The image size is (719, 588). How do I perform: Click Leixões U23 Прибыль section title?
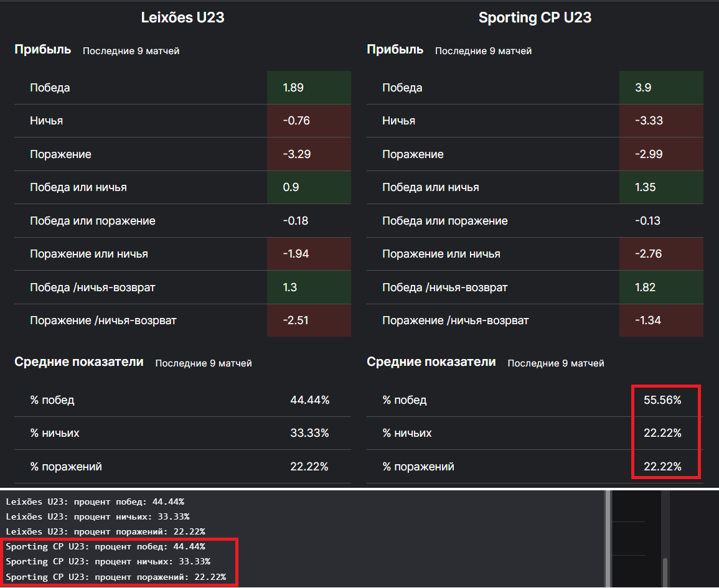point(43,50)
